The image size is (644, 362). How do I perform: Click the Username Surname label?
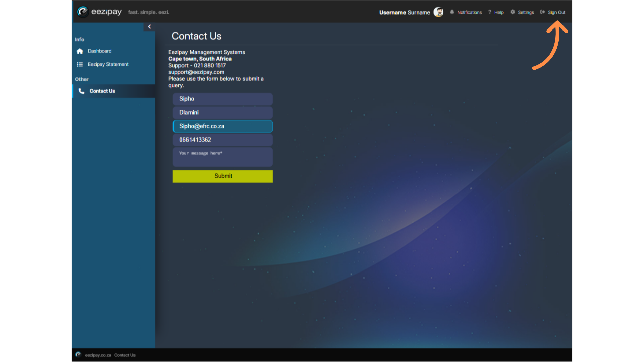[405, 12]
